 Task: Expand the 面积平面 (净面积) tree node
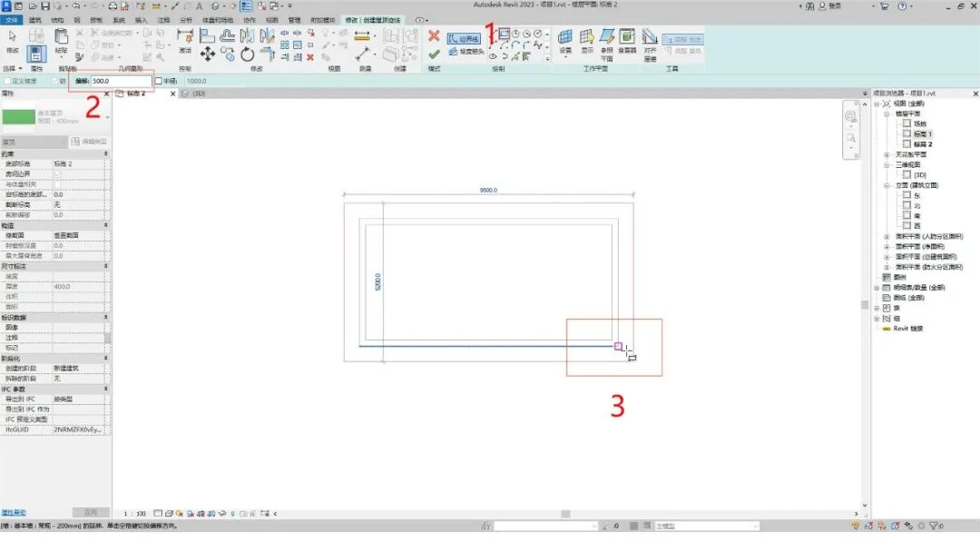(887, 246)
